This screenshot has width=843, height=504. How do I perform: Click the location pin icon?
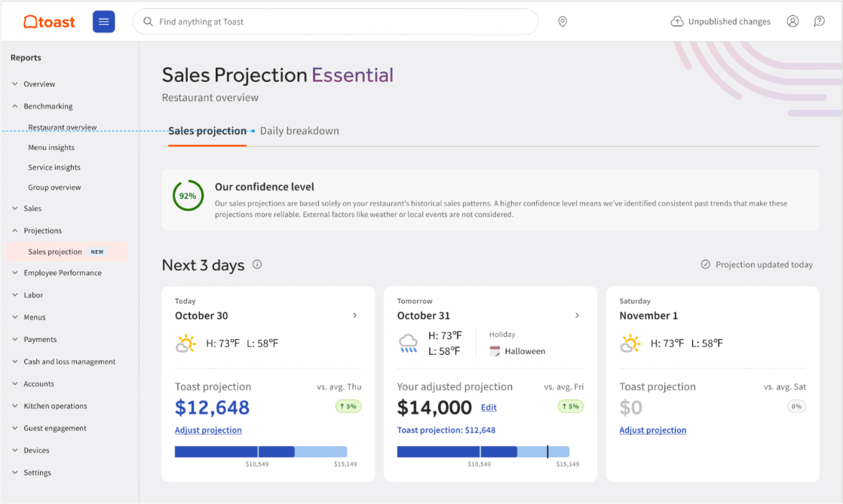[563, 22]
